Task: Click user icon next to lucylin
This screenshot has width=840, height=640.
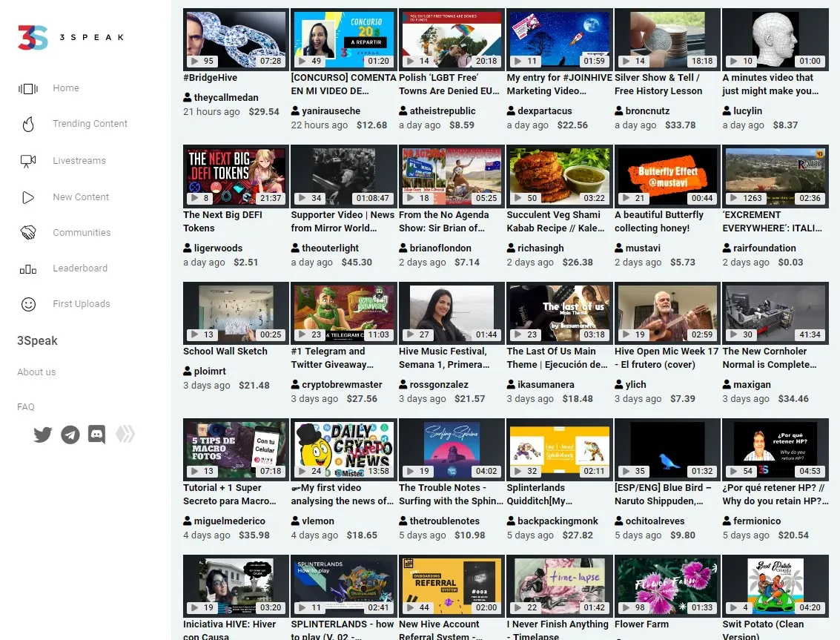Action: pyautogui.click(x=727, y=111)
